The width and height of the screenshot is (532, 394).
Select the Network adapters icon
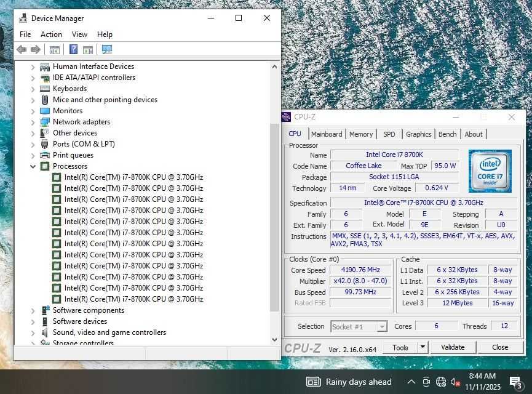tap(45, 122)
